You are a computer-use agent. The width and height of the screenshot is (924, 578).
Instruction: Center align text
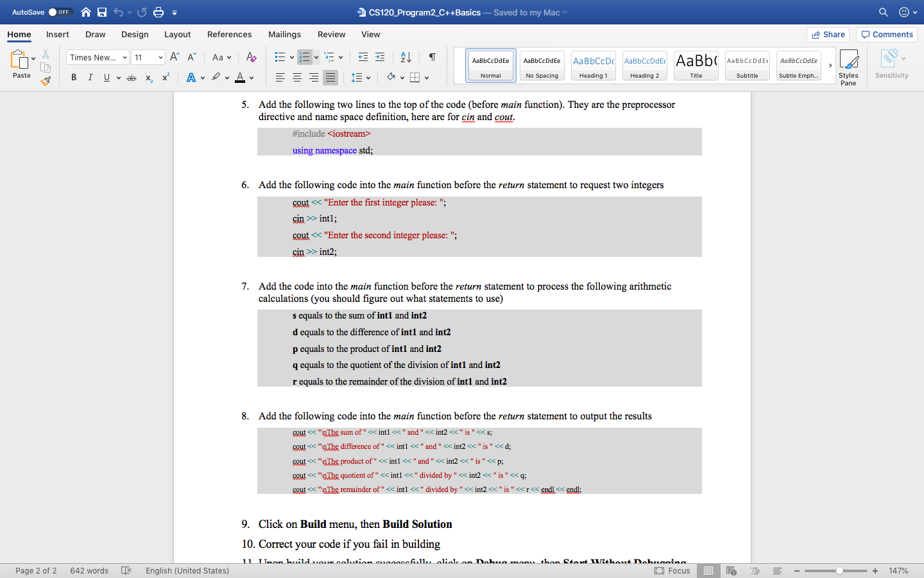[297, 78]
